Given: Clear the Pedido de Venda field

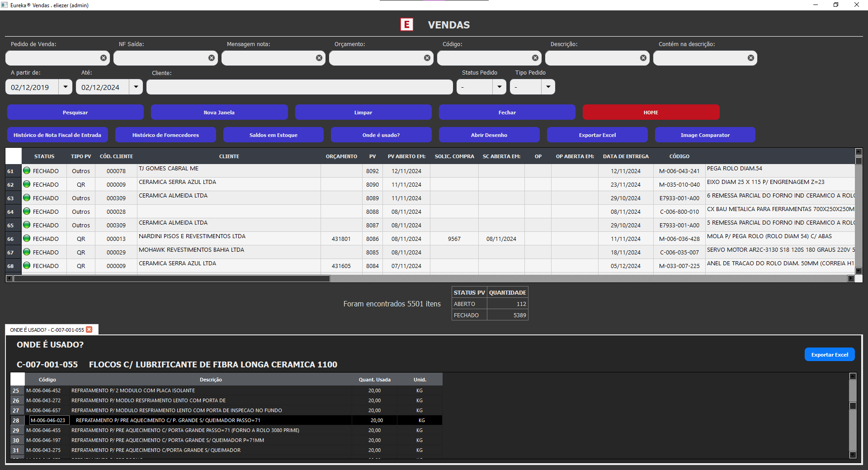Looking at the screenshot, I should pyautogui.click(x=104, y=58).
